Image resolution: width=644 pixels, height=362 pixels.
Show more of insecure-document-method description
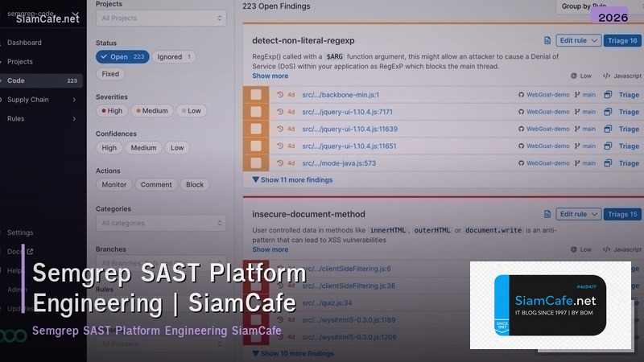tap(270, 249)
